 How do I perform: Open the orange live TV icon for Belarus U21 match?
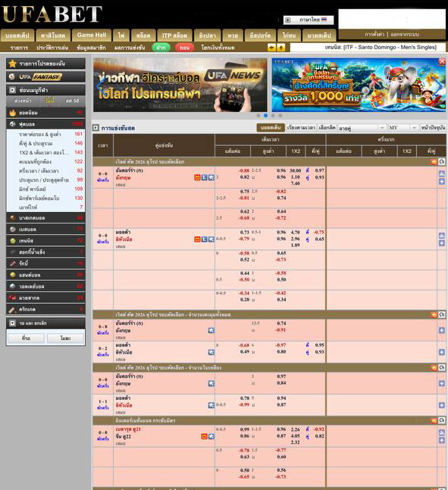(204, 436)
